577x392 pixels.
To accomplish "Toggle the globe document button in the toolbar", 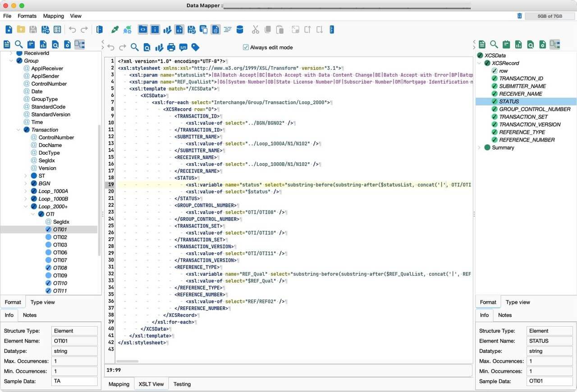I will [x=215, y=30].
